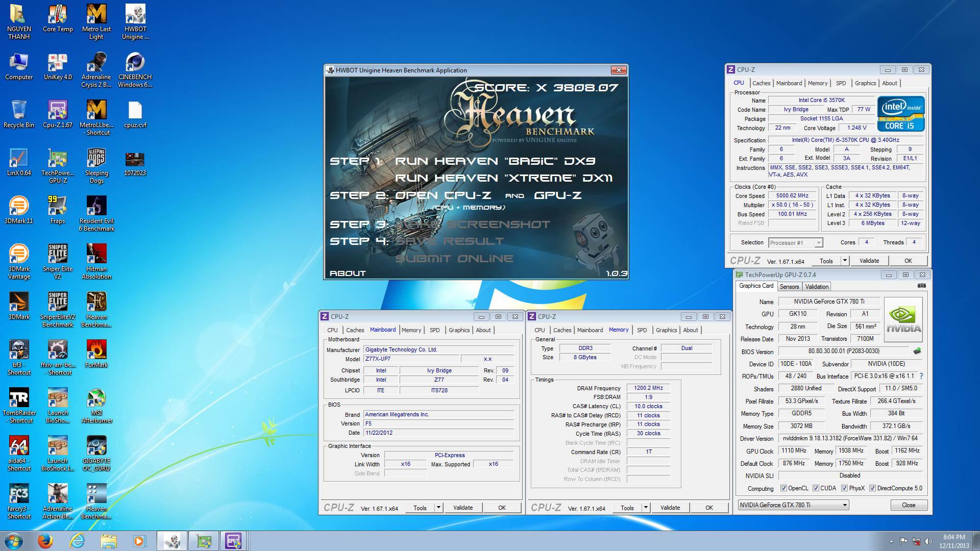Switch to Caches tab in CPU-Z CPU window
980x551 pixels.
[761, 83]
